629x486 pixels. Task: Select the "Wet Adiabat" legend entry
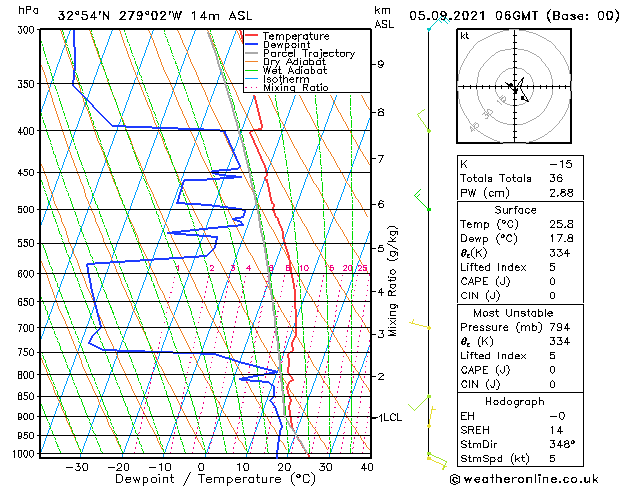point(295,70)
